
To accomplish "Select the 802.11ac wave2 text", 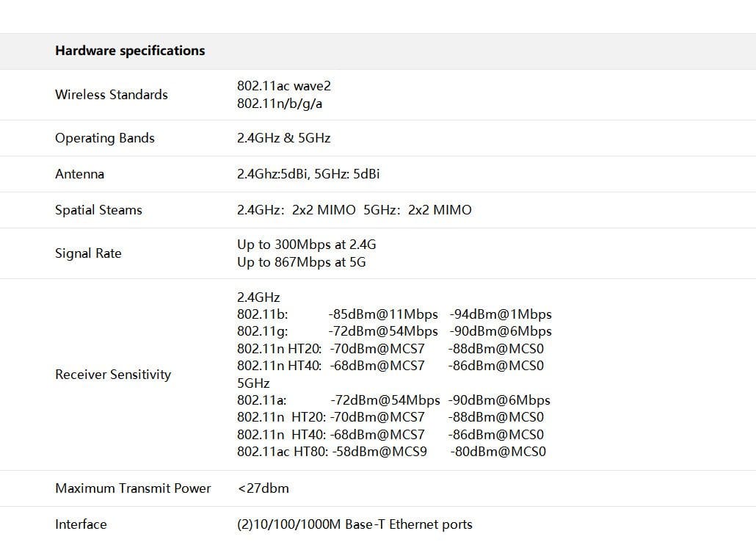I will 283,86.
